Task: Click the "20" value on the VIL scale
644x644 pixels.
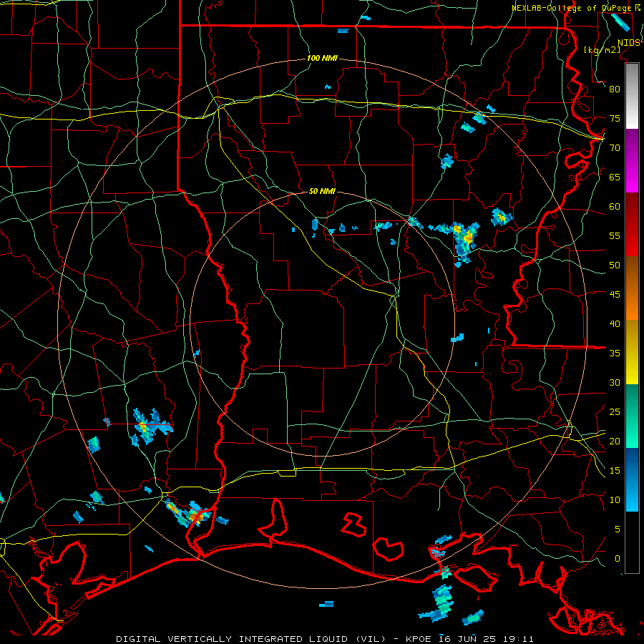Action: [615, 441]
